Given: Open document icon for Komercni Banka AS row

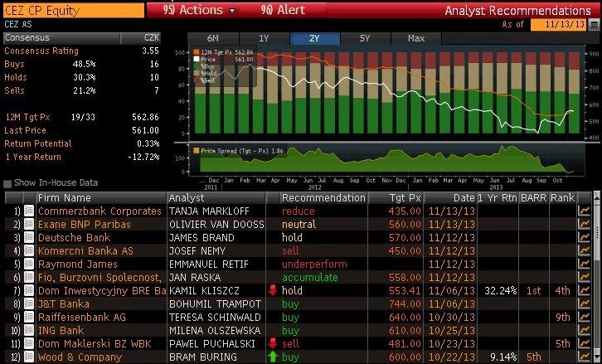Looking at the screenshot, I should [x=29, y=250].
